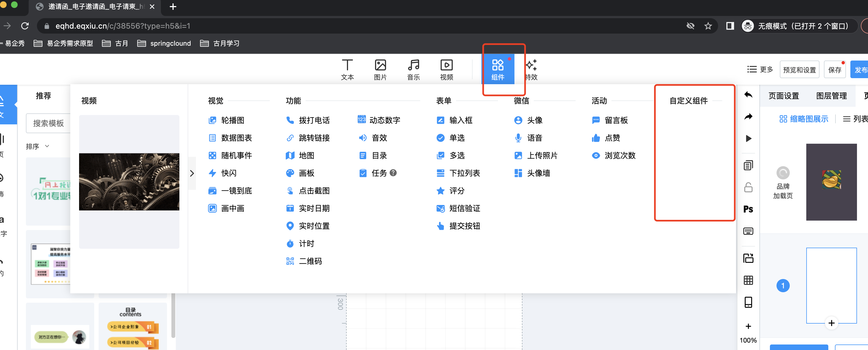The image size is (868, 350).
Task: Click the Ps import icon
Action: (x=748, y=209)
